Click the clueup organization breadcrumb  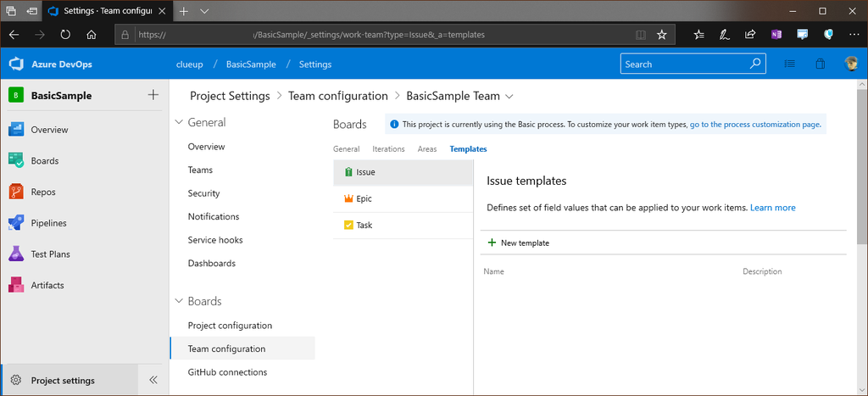pos(189,64)
